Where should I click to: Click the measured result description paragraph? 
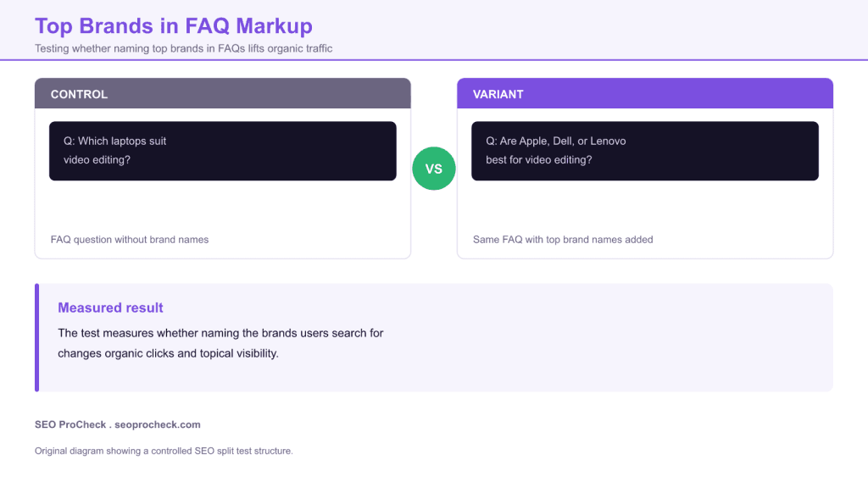coord(220,343)
